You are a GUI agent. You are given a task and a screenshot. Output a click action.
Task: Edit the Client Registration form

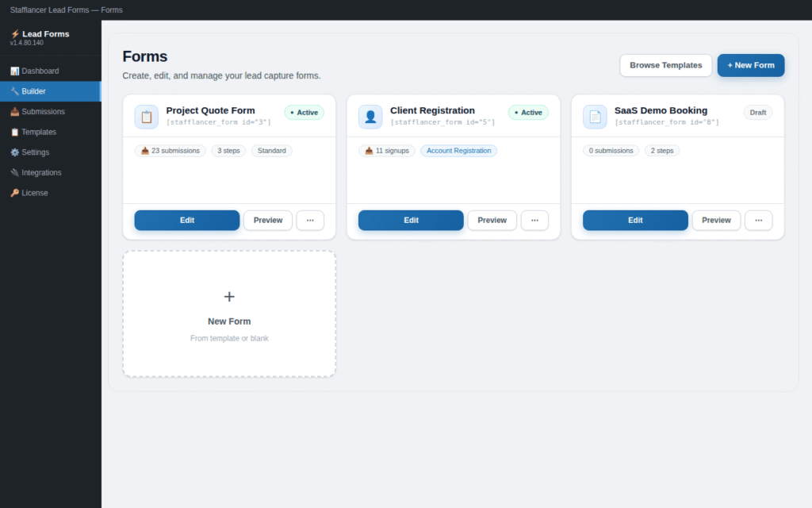[x=412, y=221]
